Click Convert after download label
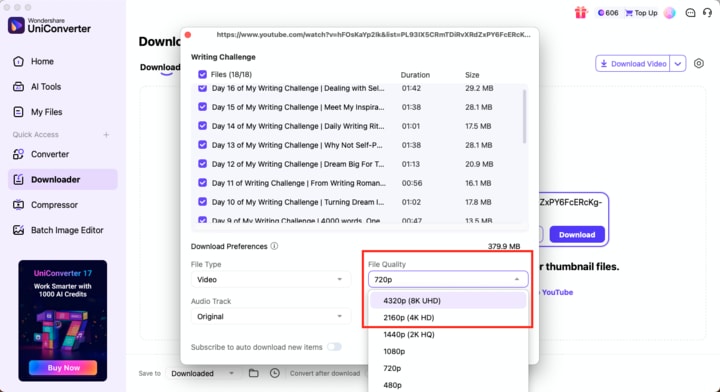Image resolution: width=720 pixels, height=392 pixels. point(325,373)
